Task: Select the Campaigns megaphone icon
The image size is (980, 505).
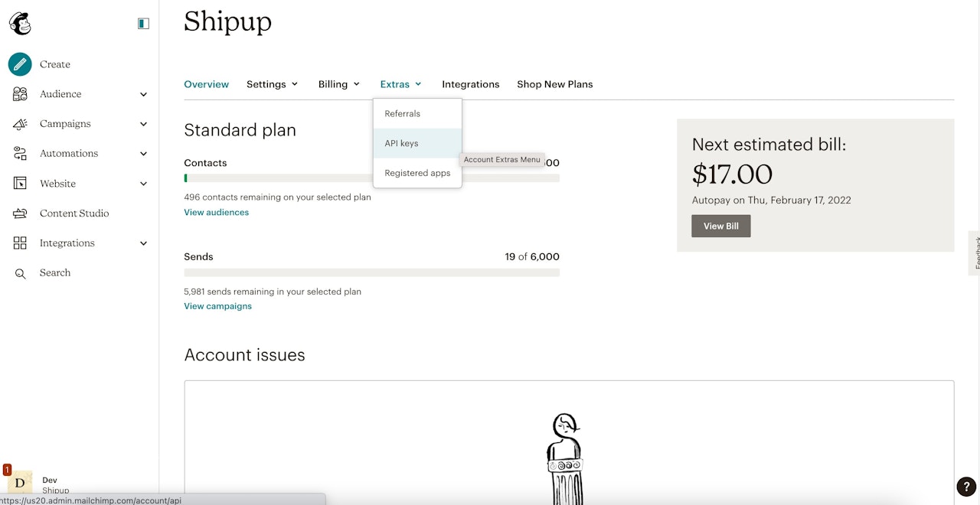Action: click(20, 124)
